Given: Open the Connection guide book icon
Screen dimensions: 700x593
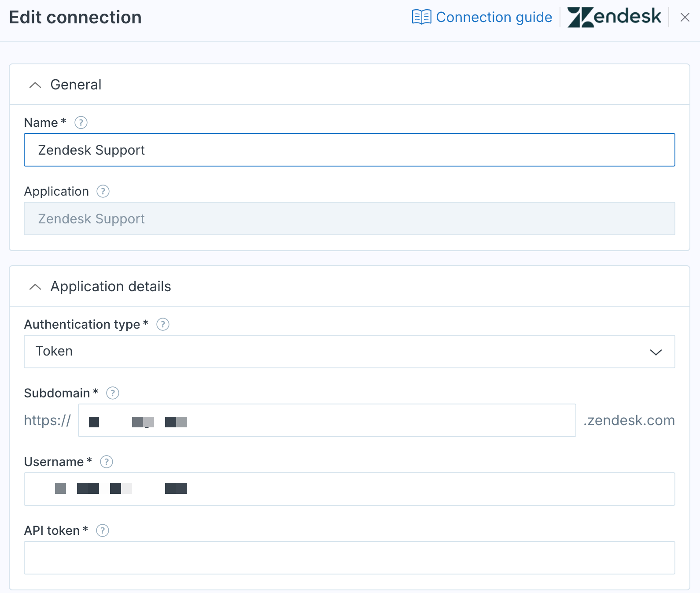Looking at the screenshot, I should (x=421, y=17).
